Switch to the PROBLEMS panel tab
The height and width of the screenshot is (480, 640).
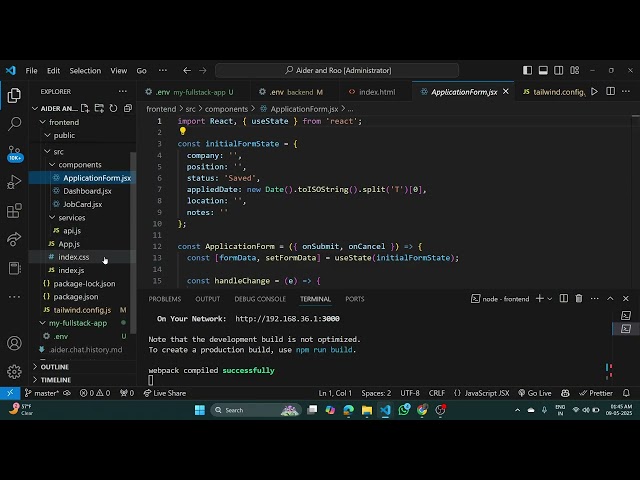pyautogui.click(x=164, y=299)
